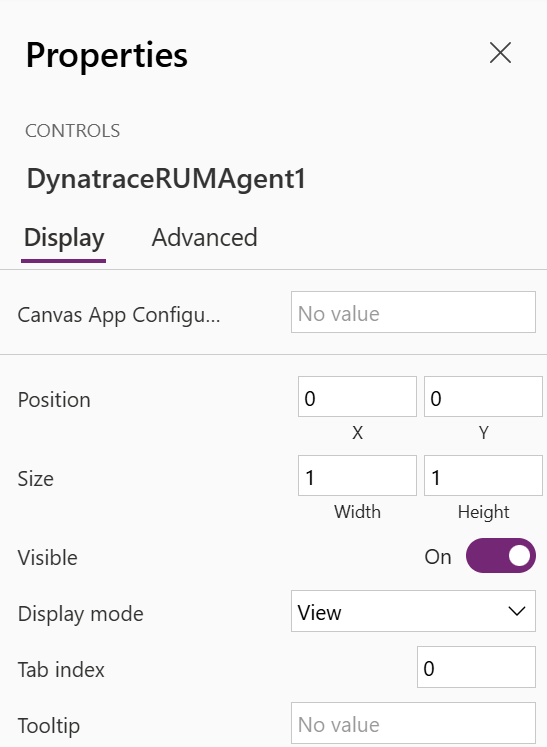The height and width of the screenshot is (747, 547).
Task: Click the Tab index property label
Action: pyautogui.click(x=61, y=670)
